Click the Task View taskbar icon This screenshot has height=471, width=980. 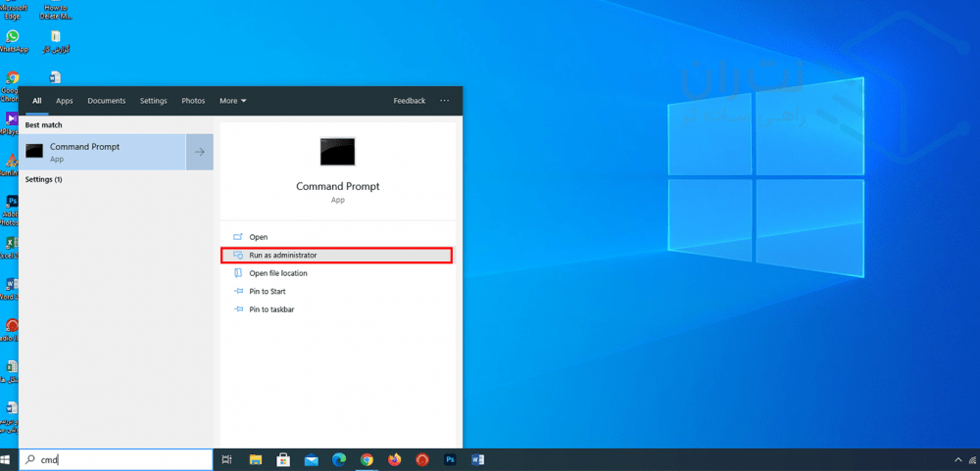(227, 459)
